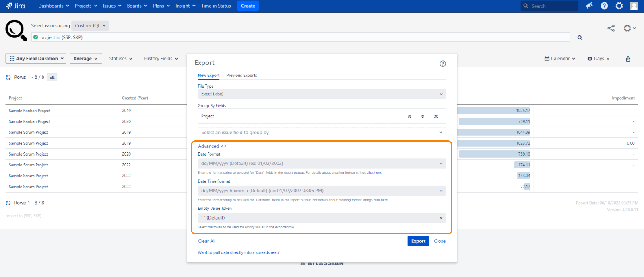The height and width of the screenshot is (277, 644).
Task: Open the Custom JQL selector dropdown
Action: click(90, 26)
